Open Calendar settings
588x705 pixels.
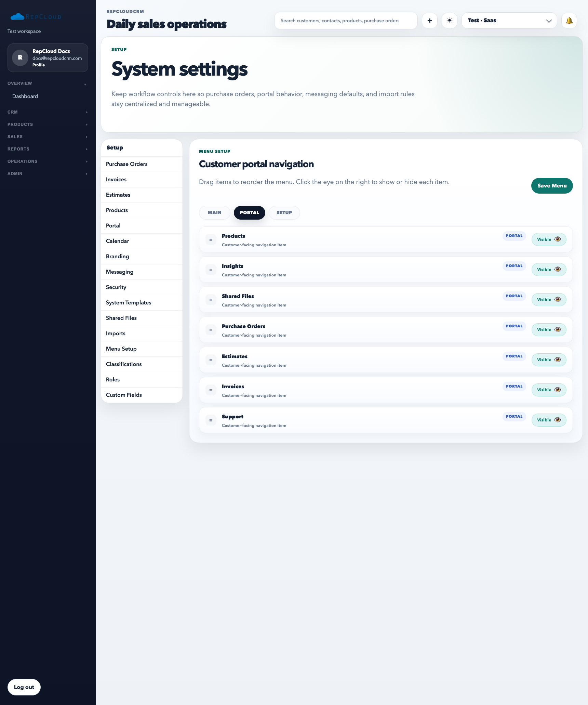pos(142,241)
